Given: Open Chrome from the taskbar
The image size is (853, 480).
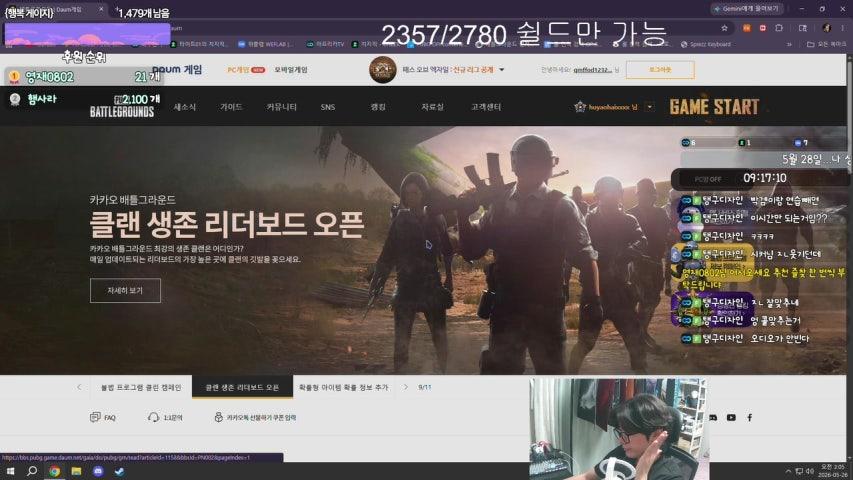Looking at the screenshot, I should point(54,471).
